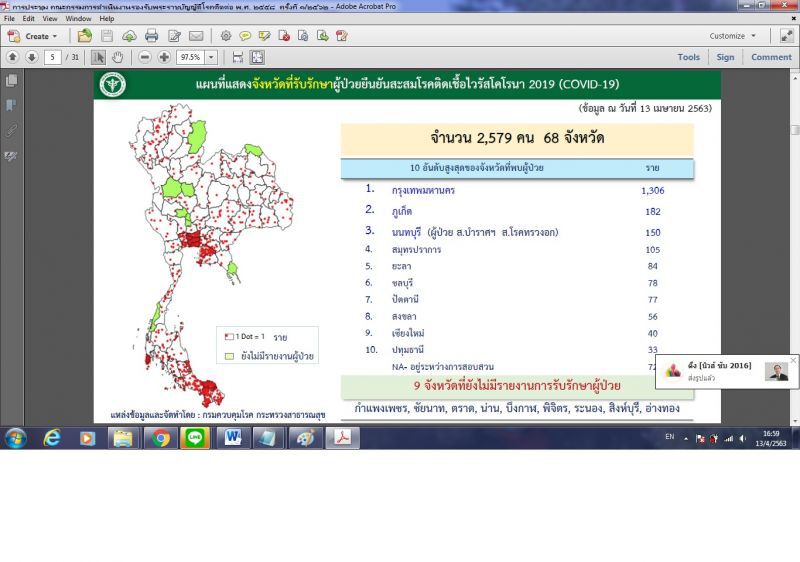Open Windows Media Player from taskbar

pyautogui.click(x=87, y=438)
